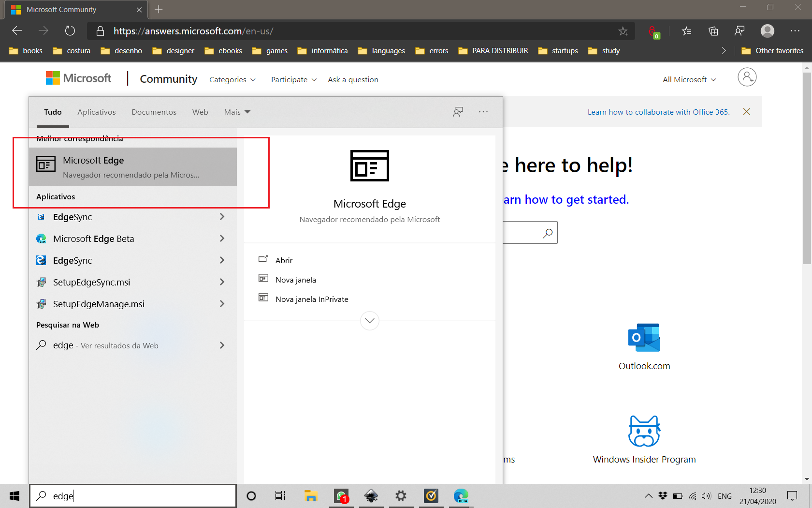Open a new browser tab
The height and width of the screenshot is (508, 812).
pos(159,9)
